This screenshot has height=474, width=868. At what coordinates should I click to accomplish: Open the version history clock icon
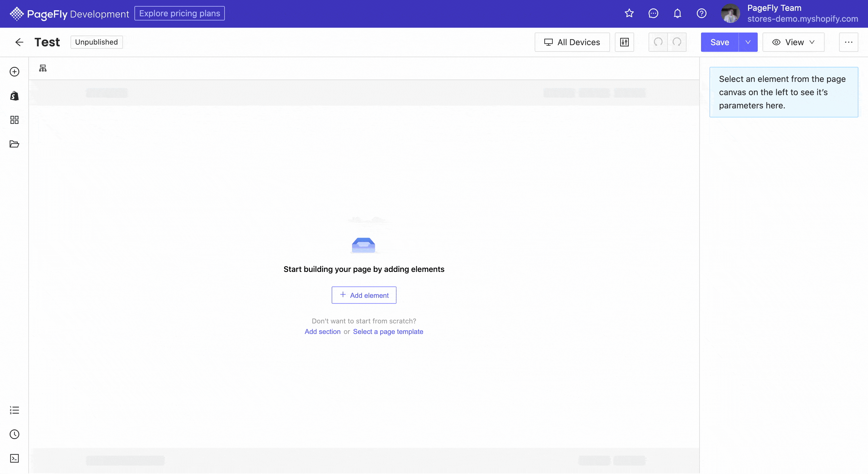[x=14, y=434]
